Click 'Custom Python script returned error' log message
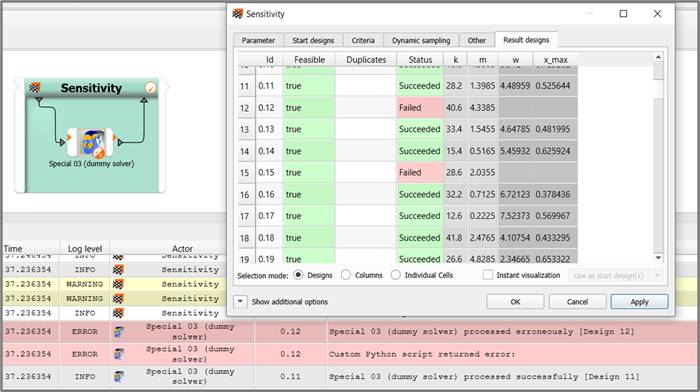Viewport: 700px width, 392px height. click(422, 354)
